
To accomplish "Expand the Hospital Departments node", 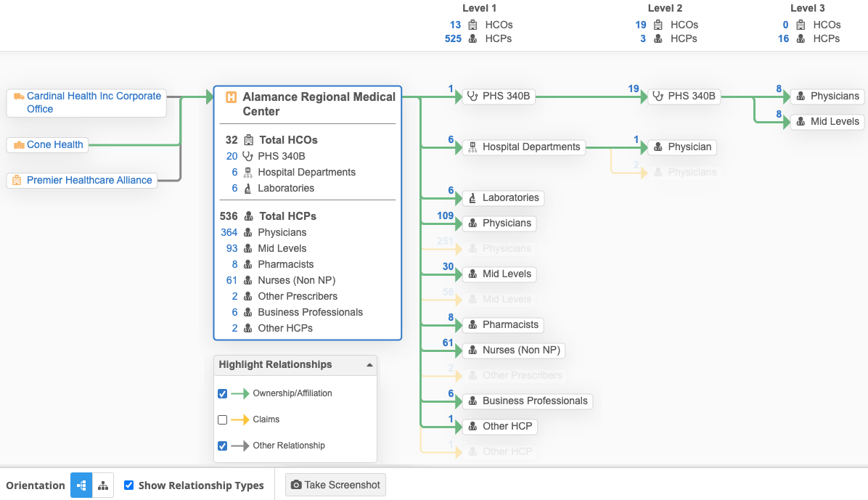I will [524, 147].
